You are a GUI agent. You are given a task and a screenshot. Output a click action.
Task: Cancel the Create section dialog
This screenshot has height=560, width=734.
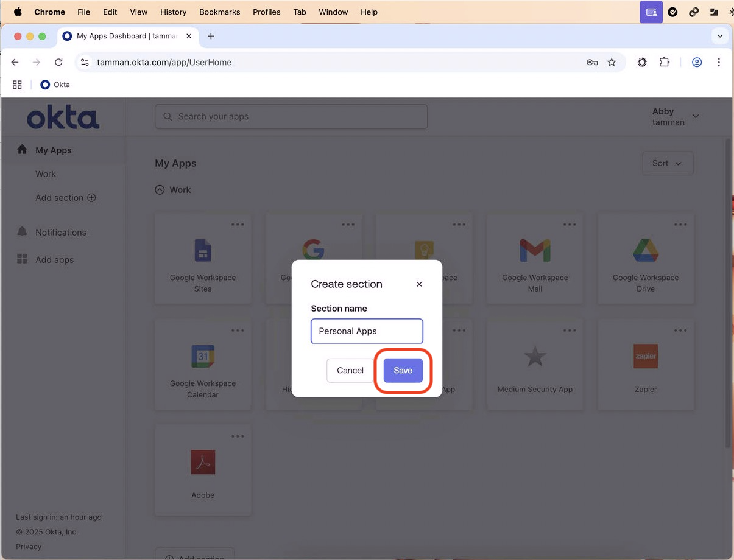[x=350, y=370]
